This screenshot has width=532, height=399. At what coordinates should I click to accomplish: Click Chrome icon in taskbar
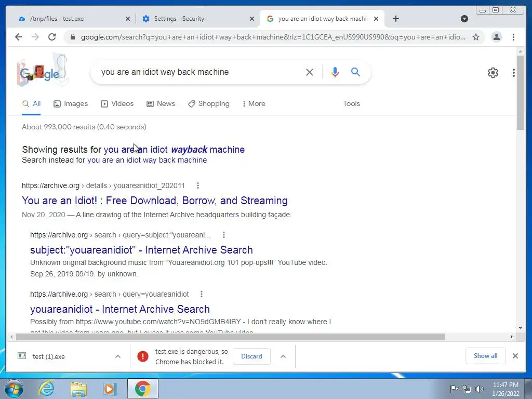pyautogui.click(x=142, y=389)
